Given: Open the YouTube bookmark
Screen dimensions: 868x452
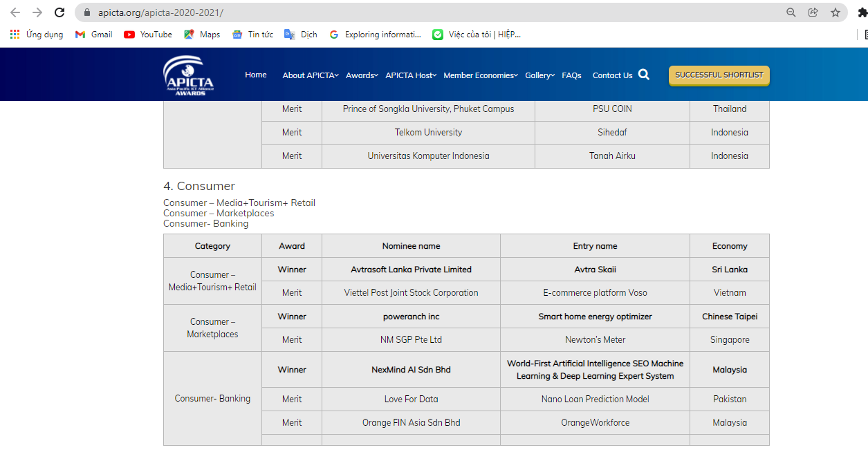Looking at the screenshot, I should coord(148,35).
